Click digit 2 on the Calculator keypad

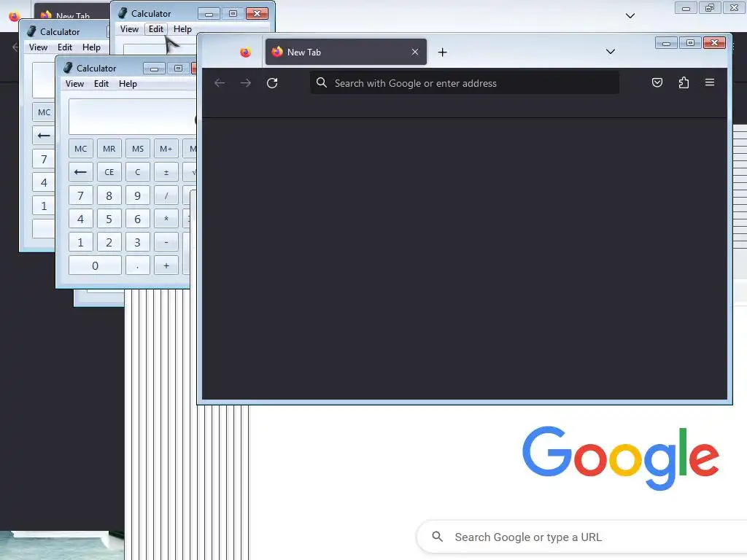tap(109, 242)
